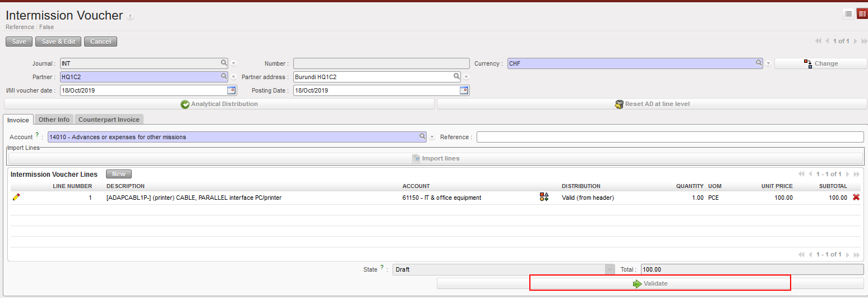Expand the Currency field options arrow
This screenshot has height=298, width=868.
768,64
